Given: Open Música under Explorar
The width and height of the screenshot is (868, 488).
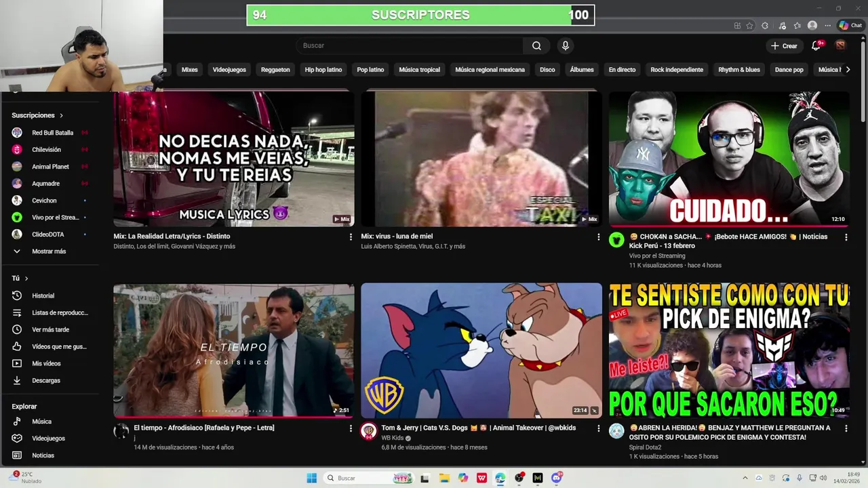Looking at the screenshot, I should coord(50,422).
